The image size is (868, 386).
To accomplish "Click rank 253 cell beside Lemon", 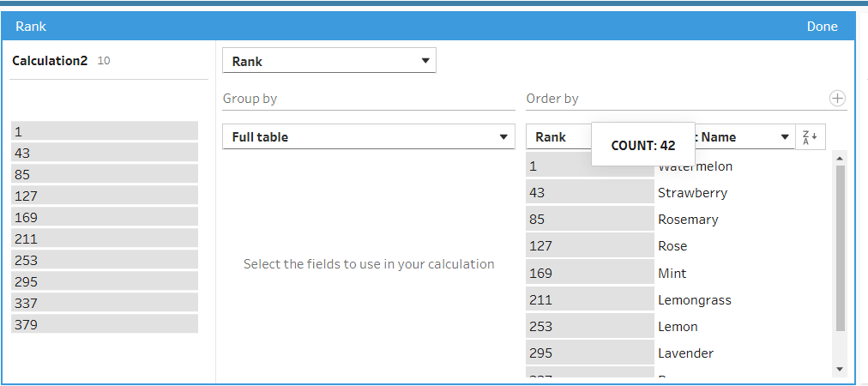I will [589, 326].
